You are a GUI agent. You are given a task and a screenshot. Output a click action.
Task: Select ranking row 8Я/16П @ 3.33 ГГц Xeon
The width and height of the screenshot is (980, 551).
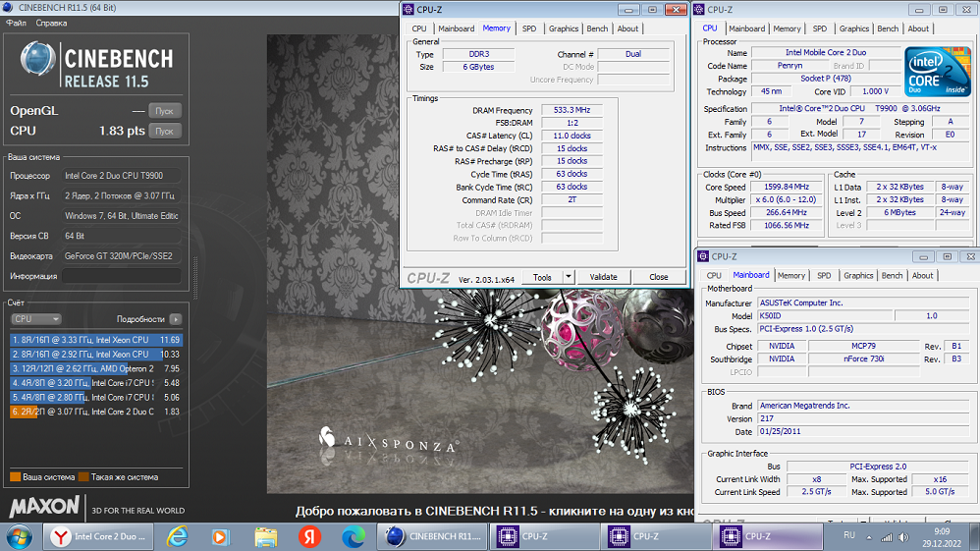click(96, 340)
